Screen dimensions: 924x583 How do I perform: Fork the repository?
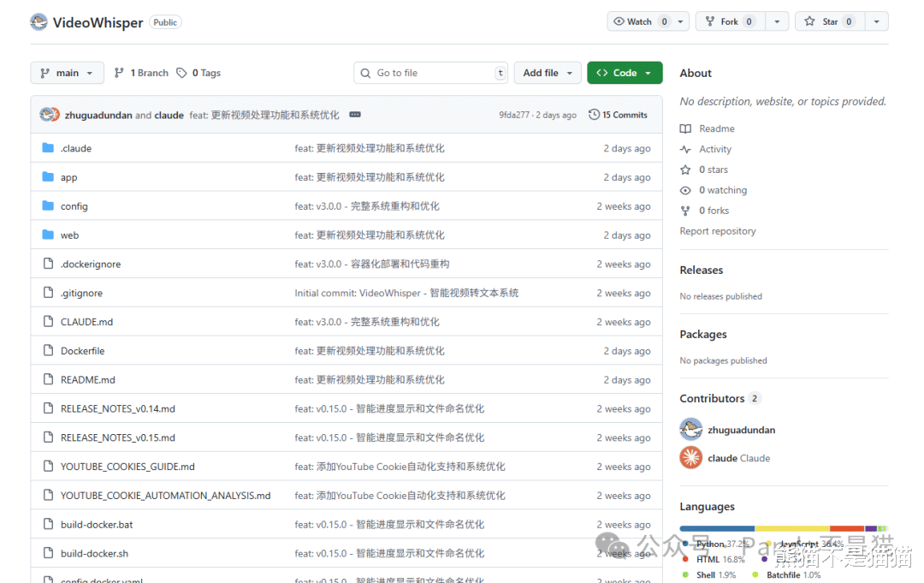tap(730, 21)
